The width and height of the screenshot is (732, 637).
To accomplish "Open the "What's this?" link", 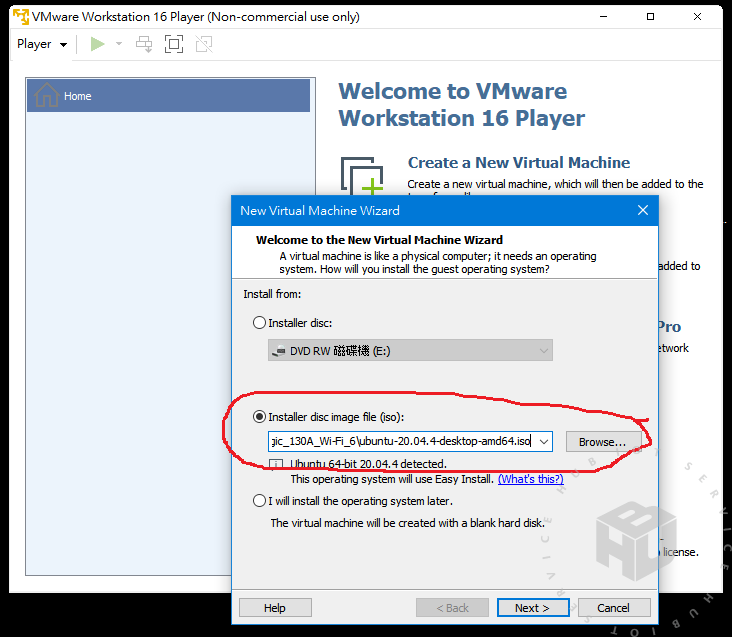I will click(x=530, y=479).
